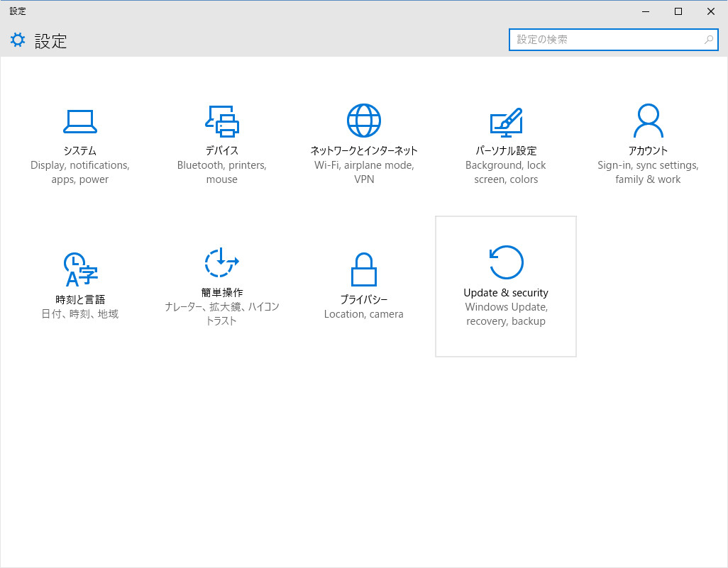This screenshot has height=568, width=728.
Task: Click the 時刻と言語 label
Action: click(80, 300)
